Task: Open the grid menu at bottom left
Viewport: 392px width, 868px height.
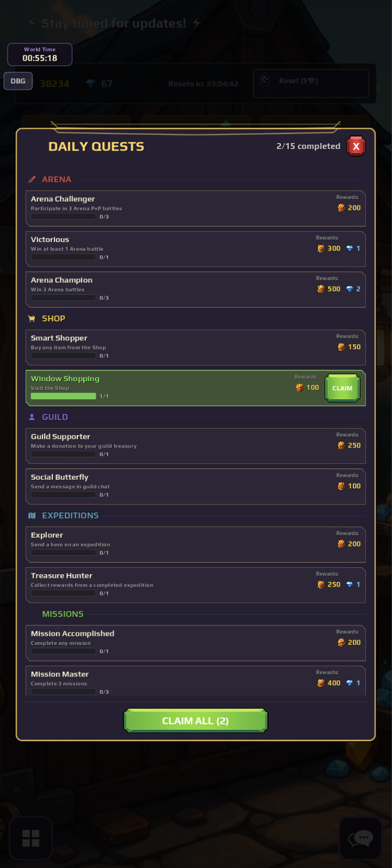Action: pyautogui.click(x=31, y=838)
